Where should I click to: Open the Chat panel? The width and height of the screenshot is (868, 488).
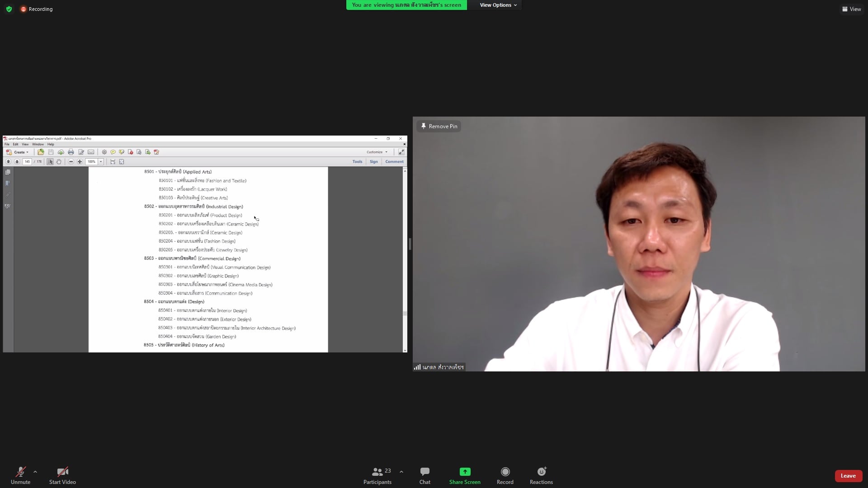425,475
